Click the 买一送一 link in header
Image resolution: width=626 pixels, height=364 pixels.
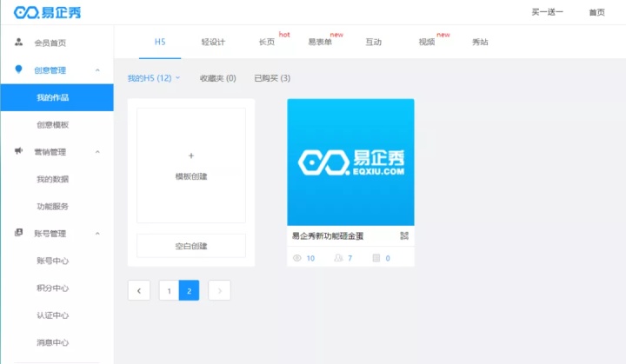click(x=547, y=12)
